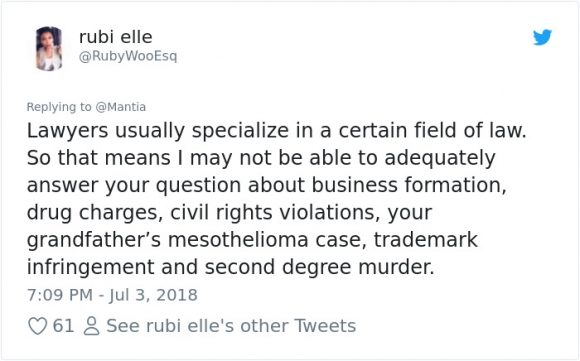
Task: Visit the @RubyWooEsq handle
Action: [x=128, y=56]
